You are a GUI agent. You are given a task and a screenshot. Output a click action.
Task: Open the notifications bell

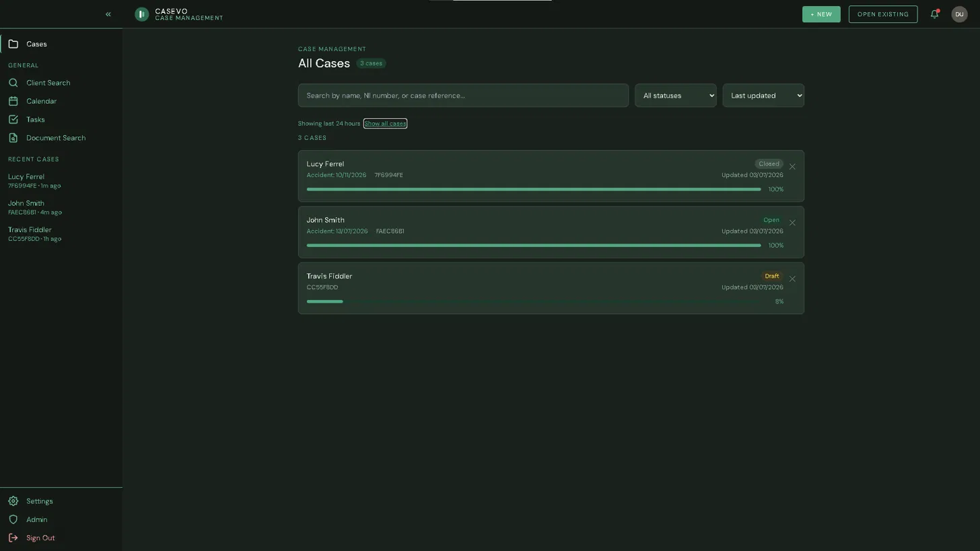pos(934,14)
